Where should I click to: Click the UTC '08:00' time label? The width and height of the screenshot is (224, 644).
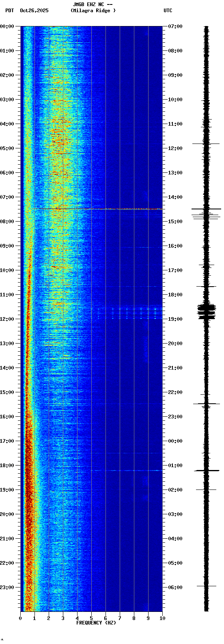click(x=175, y=51)
